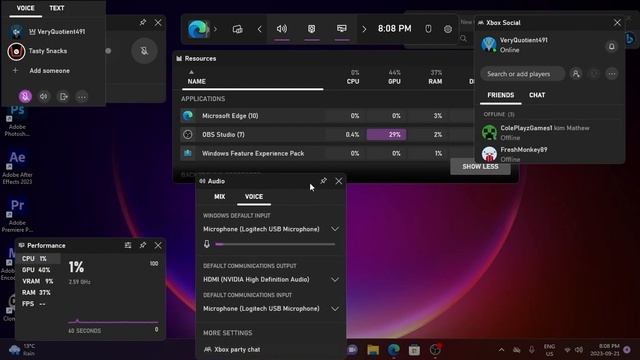Open Performance widget options icon

[128, 245]
